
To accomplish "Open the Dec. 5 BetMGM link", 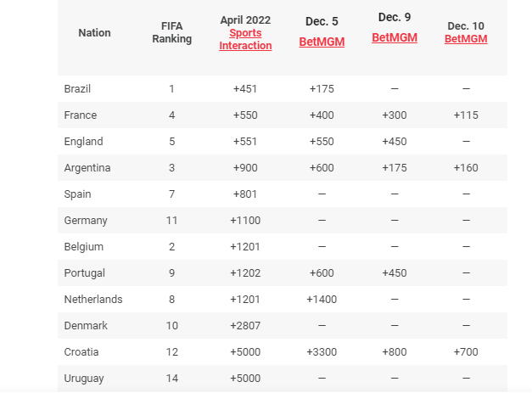I will click(x=322, y=42).
